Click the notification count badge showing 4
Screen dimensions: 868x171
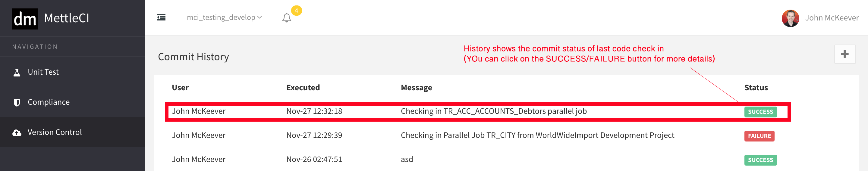[x=296, y=11]
